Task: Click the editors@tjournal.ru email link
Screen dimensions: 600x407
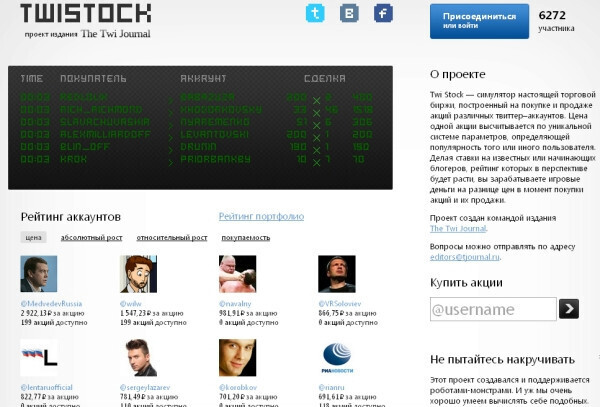Action: (x=464, y=255)
